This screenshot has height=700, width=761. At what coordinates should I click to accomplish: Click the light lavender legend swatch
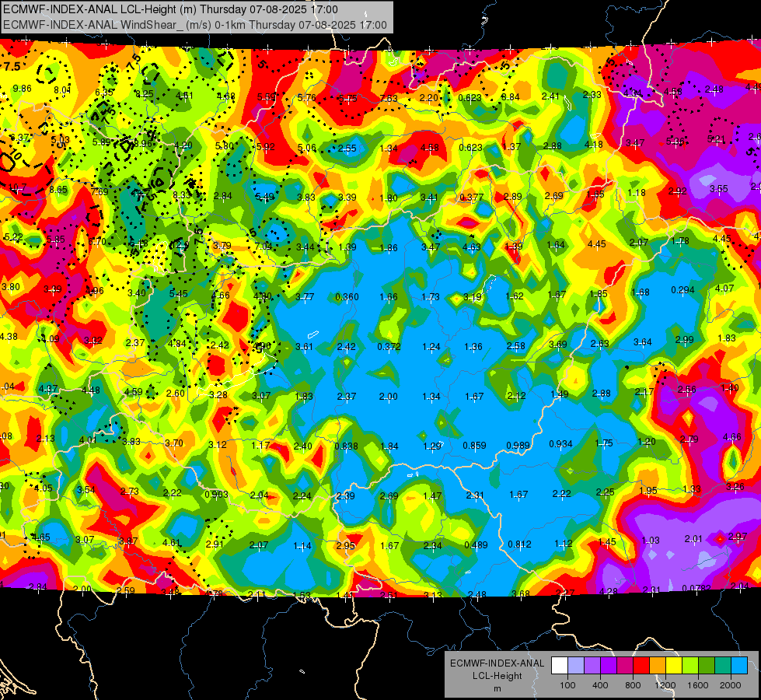pyautogui.click(x=576, y=666)
